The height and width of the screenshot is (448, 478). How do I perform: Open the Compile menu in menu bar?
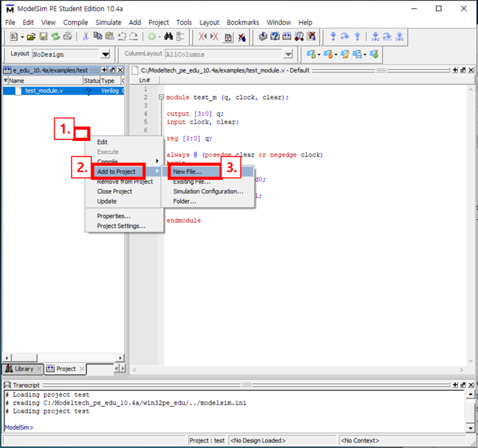pyautogui.click(x=76, y=22)
